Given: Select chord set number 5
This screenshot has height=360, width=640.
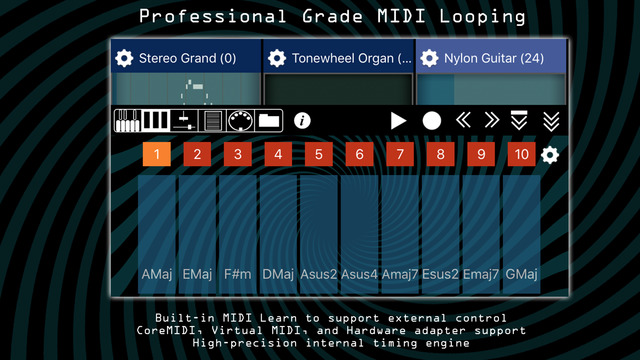Looking at the screenshot, I should [x=319, y=154].
